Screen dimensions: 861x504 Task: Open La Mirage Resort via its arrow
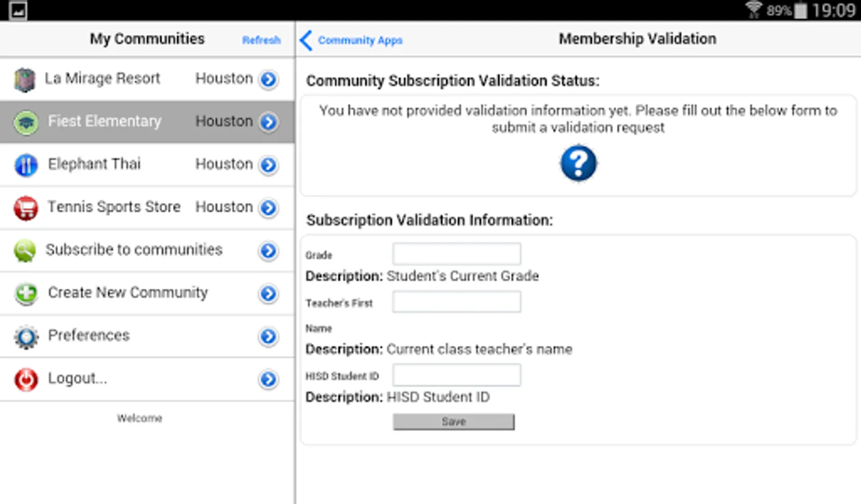coord(269,80)
